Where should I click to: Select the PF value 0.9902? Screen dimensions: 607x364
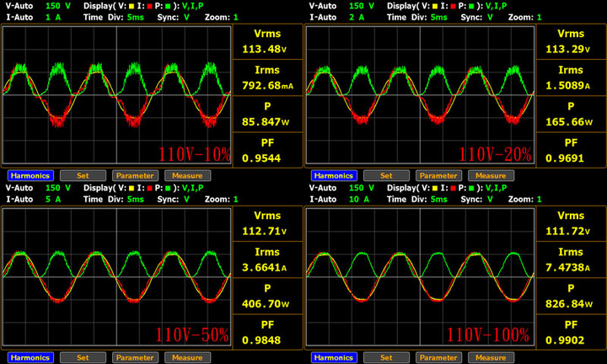pyautogui.click(x=565, y=340)
